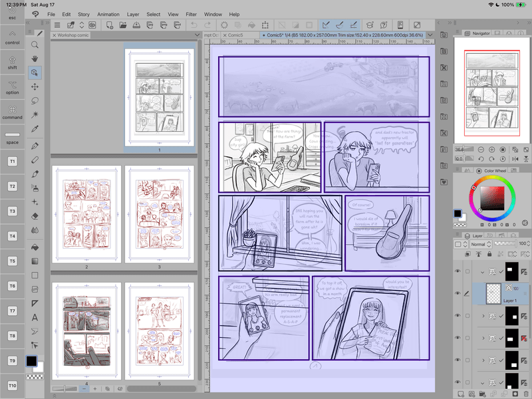This screenshot has width=532, height=399.
Task: Pick the Lasso selection tool
Action: pyautogui.click(x=35, y=100)
